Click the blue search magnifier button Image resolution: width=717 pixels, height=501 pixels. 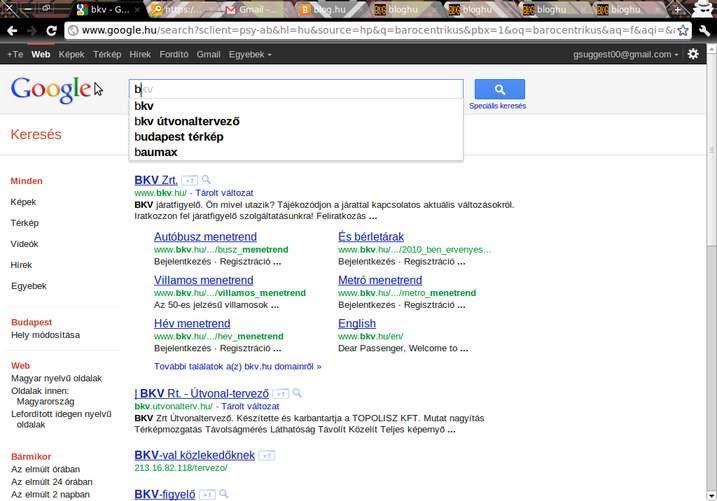(x=499, y=89)
